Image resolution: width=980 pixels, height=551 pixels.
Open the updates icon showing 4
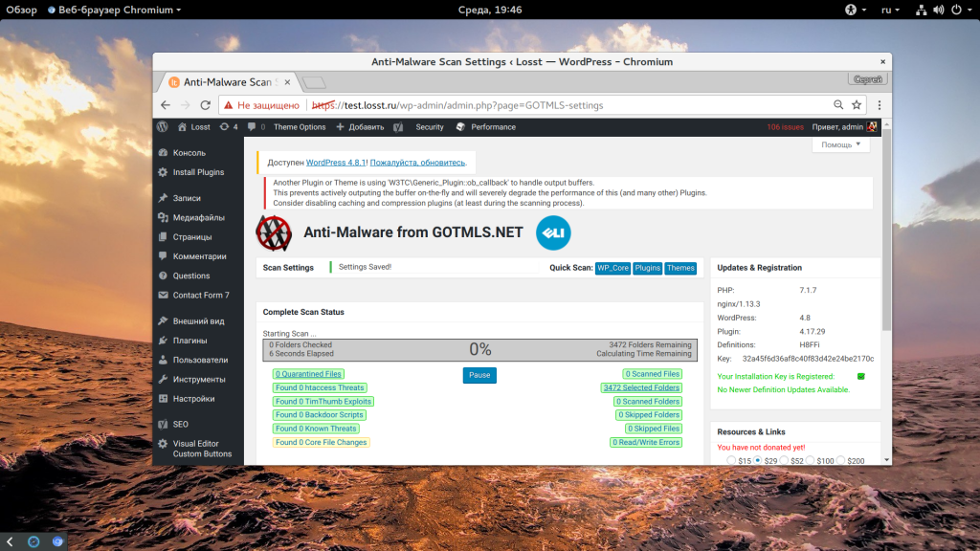(x=228, y=127)
